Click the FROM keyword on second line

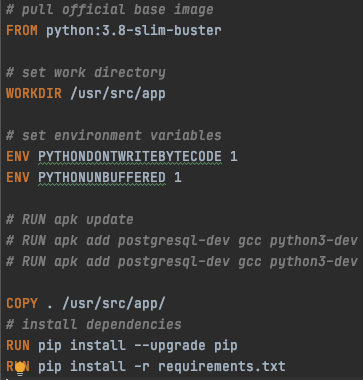pos(22,31)
